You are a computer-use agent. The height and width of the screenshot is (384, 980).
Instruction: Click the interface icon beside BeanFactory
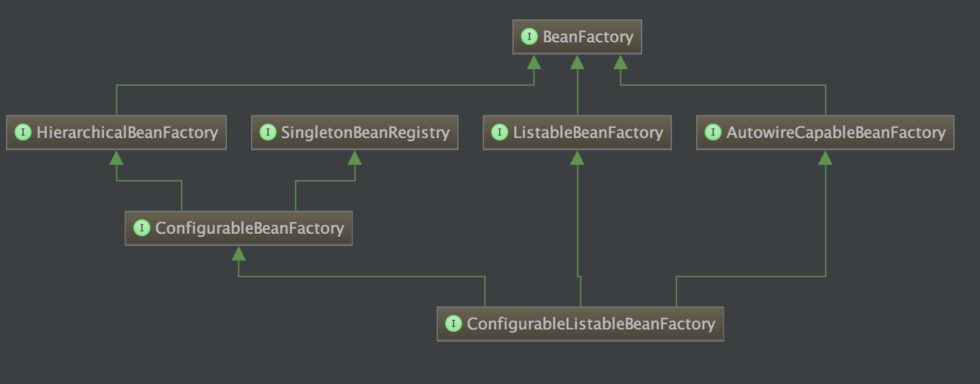coord(529,37)
